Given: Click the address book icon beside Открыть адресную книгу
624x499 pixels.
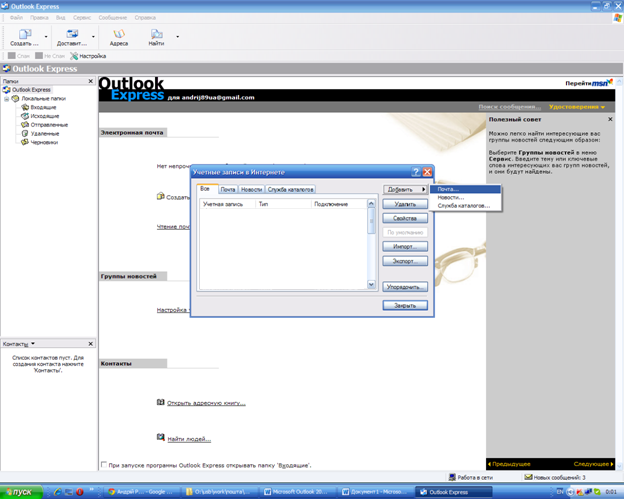Looking at the screenshot, I should click(160, 402).
